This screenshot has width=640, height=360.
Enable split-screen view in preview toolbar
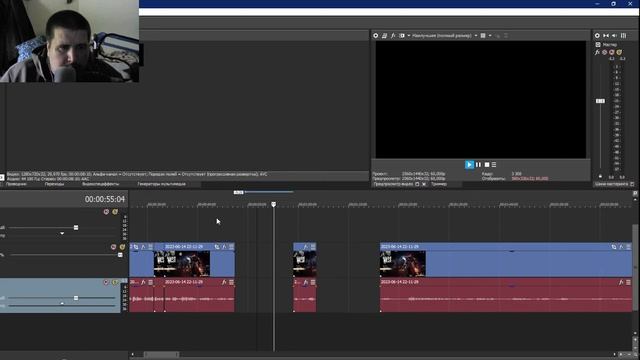tap(402, 36)
